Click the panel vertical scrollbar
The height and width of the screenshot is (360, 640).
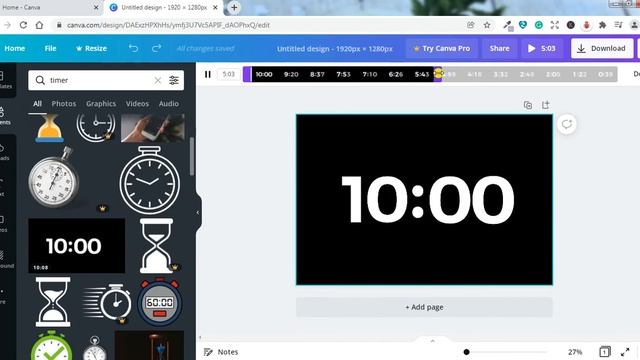(191, 156)
